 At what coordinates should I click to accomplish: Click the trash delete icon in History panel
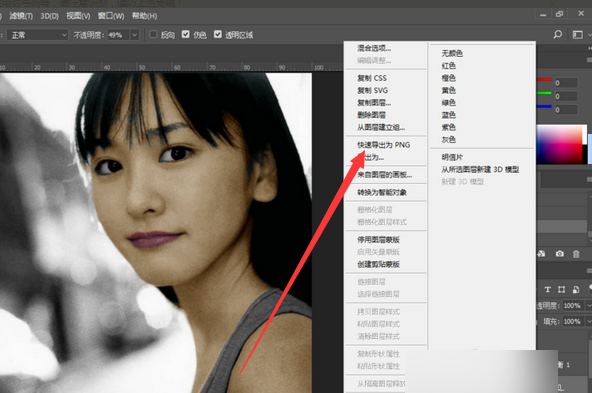(576, 254)
